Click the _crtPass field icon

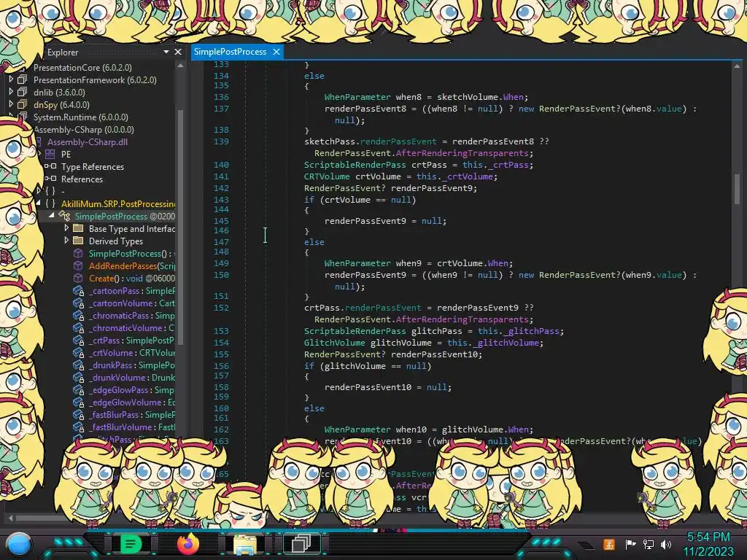[78, 340]
